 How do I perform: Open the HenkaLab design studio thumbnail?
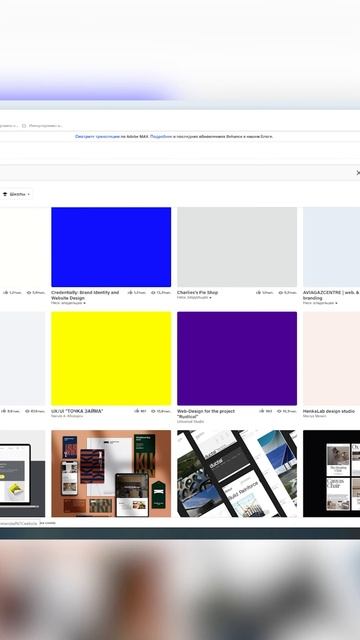tap(331, 358)
